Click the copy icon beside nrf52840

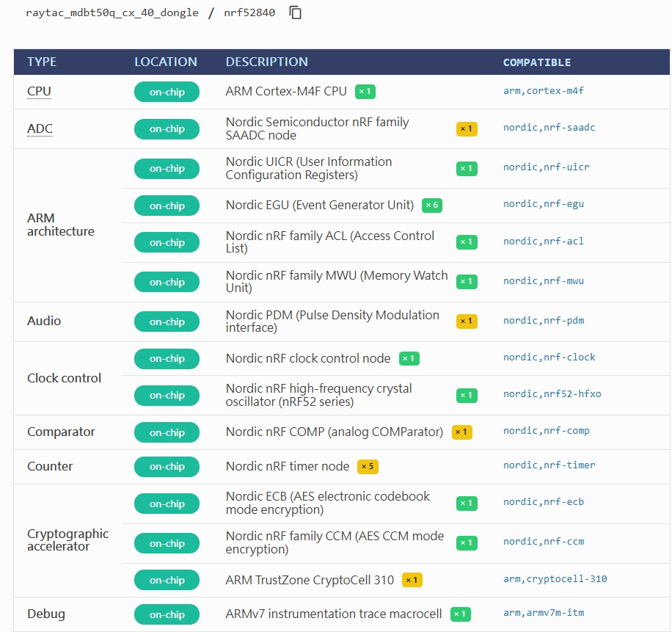click(x=296, y=12)
